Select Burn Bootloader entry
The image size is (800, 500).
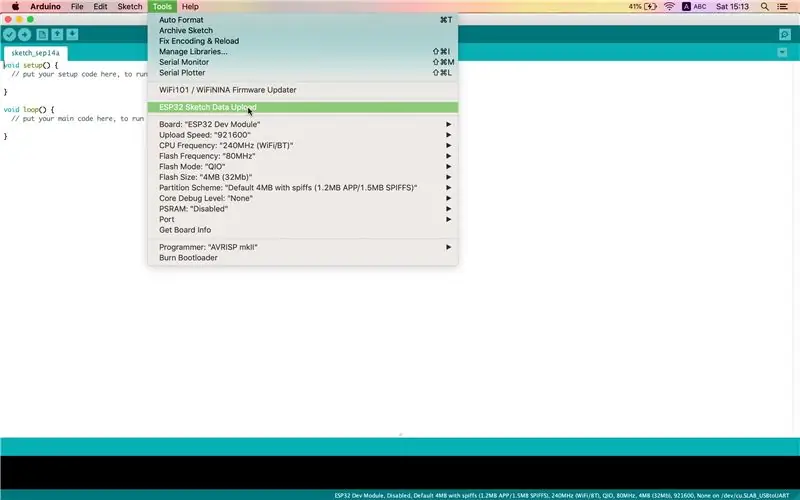coord(303,258)
